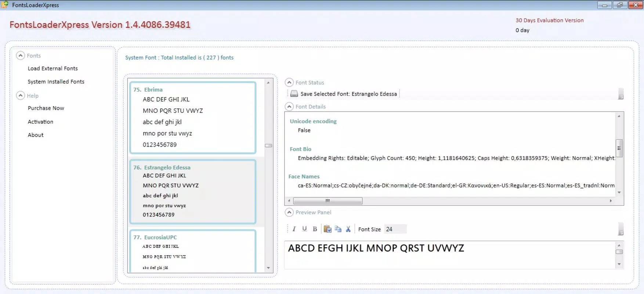Open Purchase Now page
644x294 pixels.
pyautogui.click(x=46, y=108)
